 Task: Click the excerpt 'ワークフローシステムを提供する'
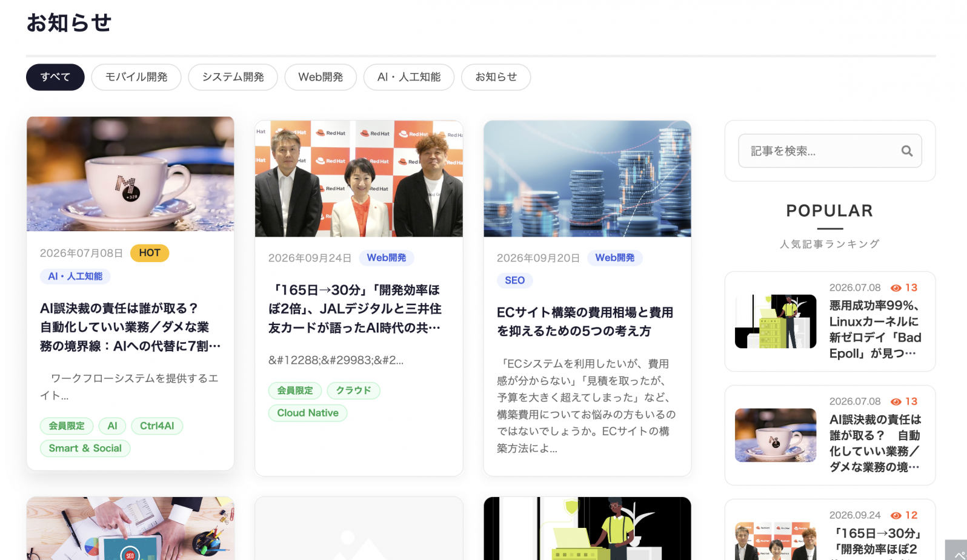[129, 387]
